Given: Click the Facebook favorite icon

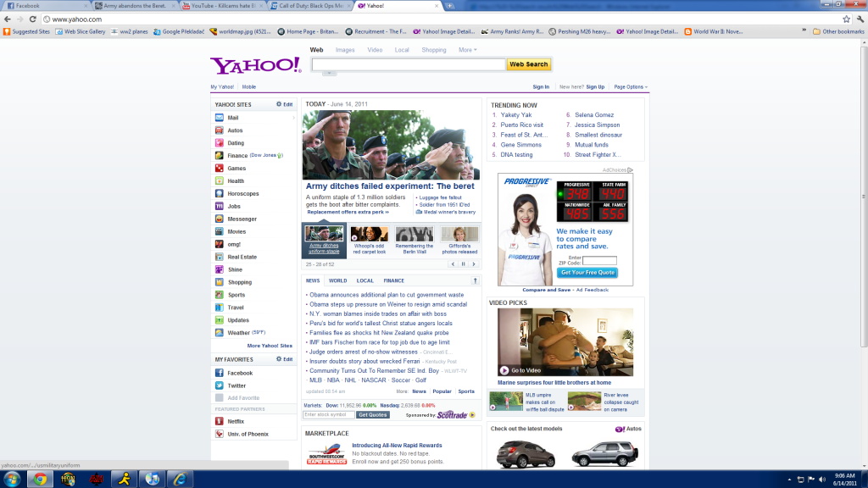Looking at the screenshot, I should pyautogui.click(x=220, y=373).
